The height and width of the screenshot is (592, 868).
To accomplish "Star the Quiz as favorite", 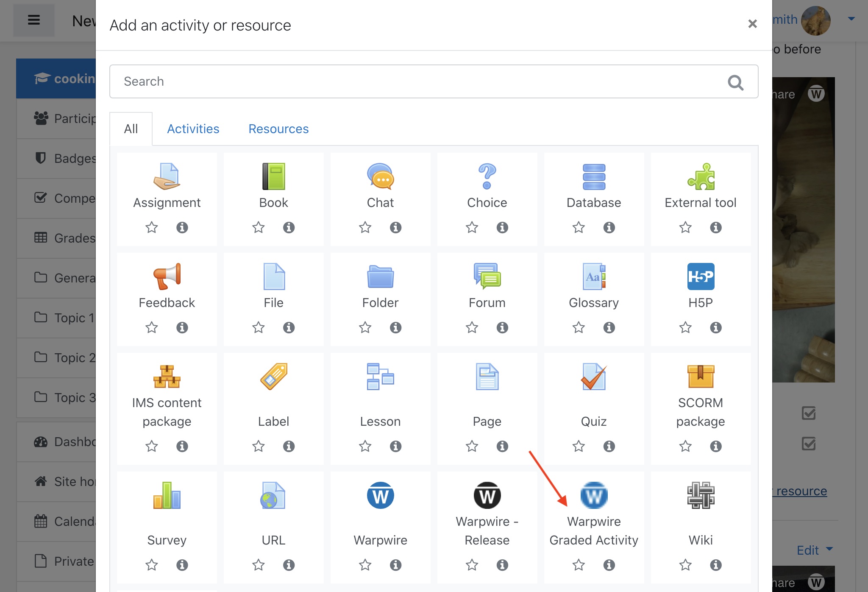I will tap(579, 446).
